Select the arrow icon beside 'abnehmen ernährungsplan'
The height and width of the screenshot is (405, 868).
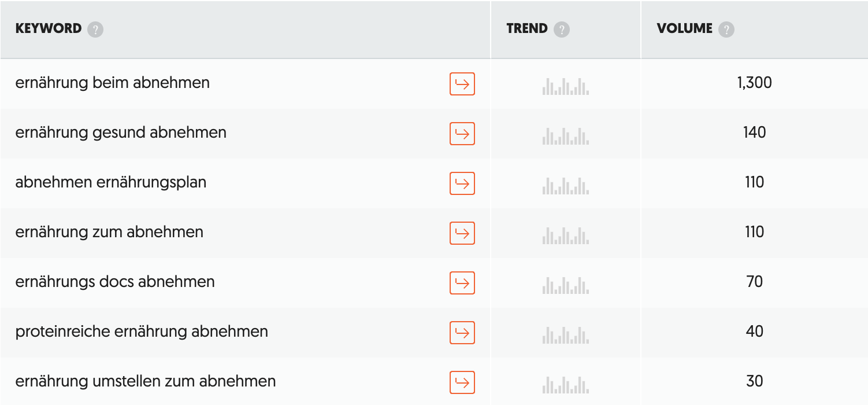(462, 183)
